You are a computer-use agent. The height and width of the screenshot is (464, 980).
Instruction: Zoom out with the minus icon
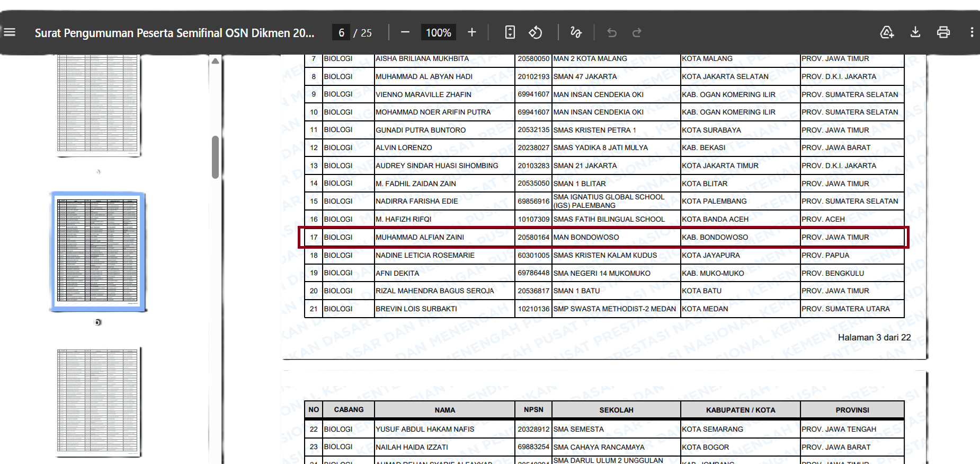coord(405,32)
